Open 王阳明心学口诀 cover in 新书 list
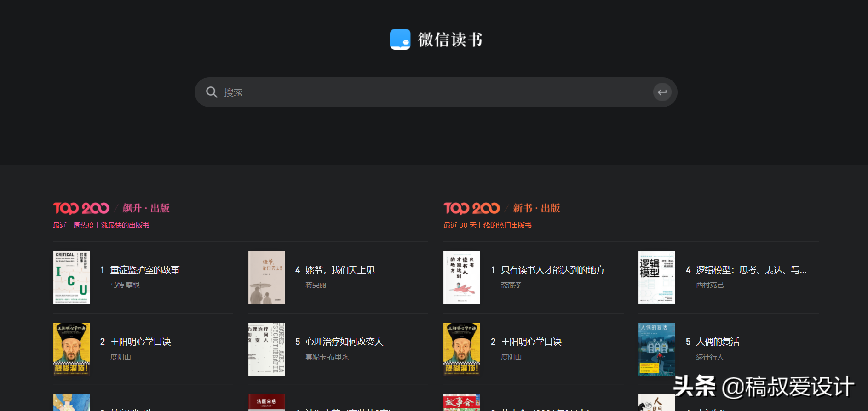The height and width of the screenshot is (411, 868). (462, 349)
